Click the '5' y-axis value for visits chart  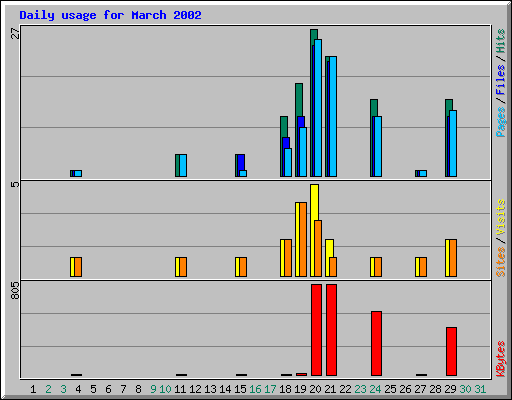click(x=15, y=184)
